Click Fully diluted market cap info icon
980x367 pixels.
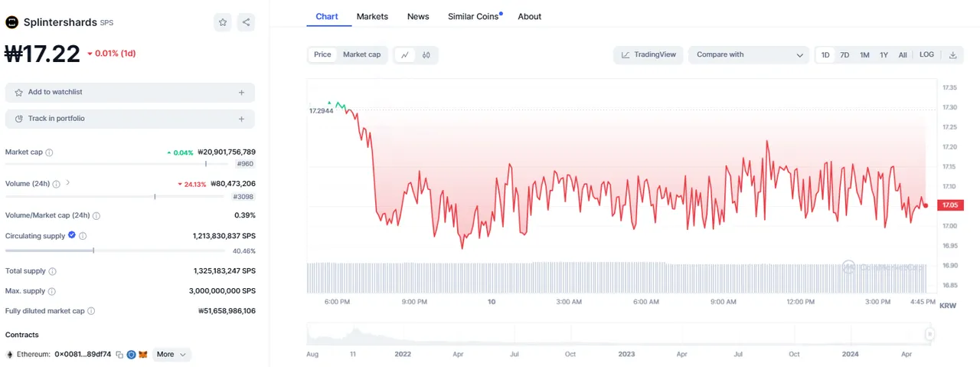click(91, 311)
